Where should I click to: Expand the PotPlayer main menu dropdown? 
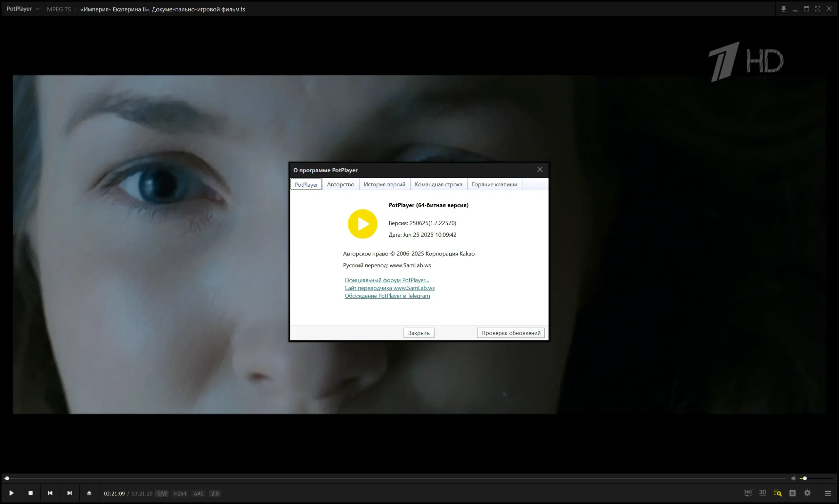tap(22, 9)
